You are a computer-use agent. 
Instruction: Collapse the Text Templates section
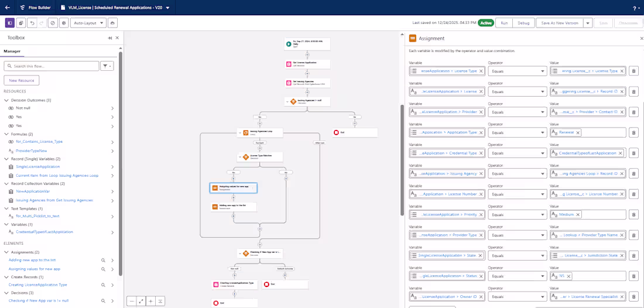[6, 208]
